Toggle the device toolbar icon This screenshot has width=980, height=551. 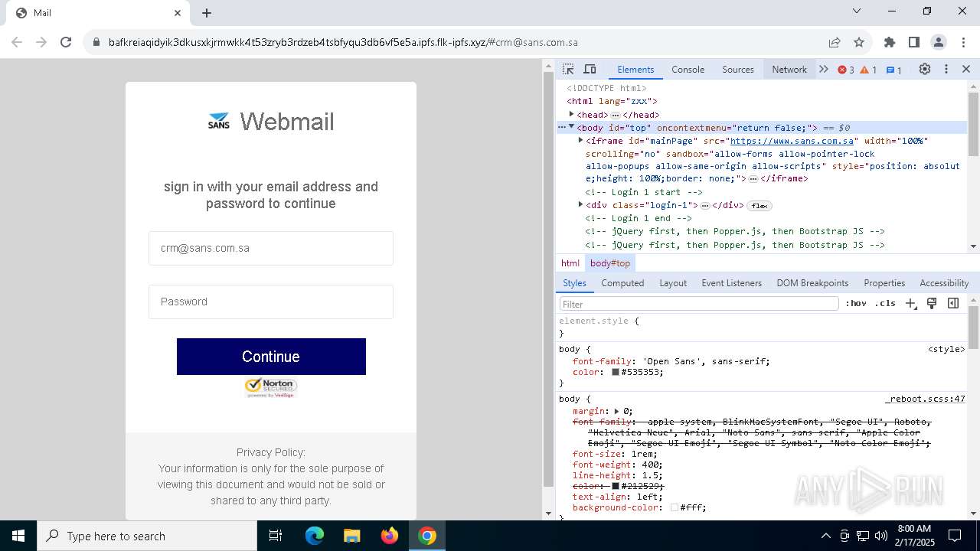click(590, 69)
